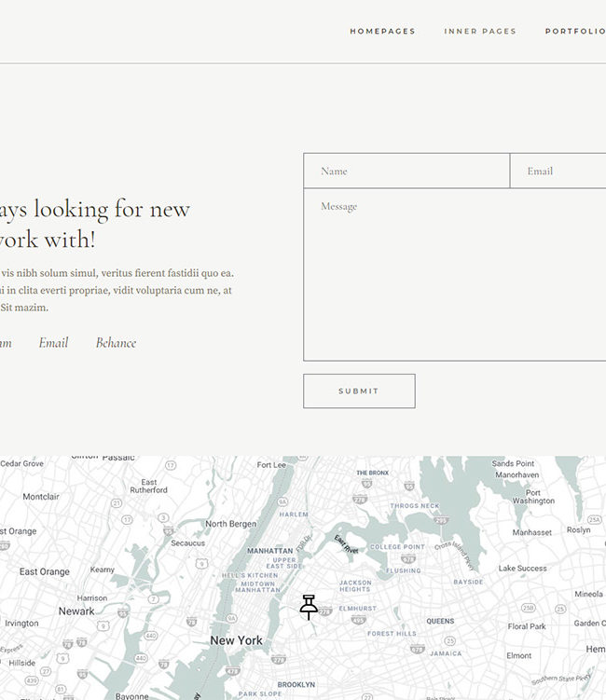Open the Homepages menu

click(x=383, y=32)
